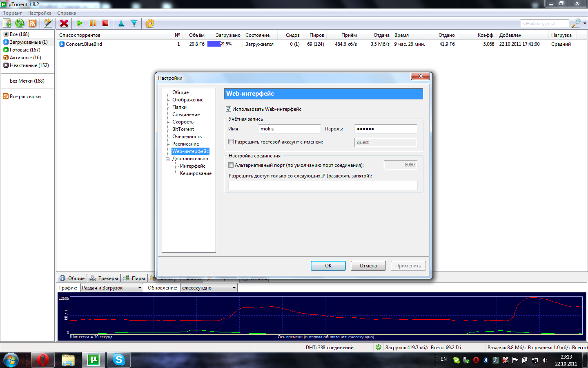Screen dimensions: 588x368
Task: Open Preferences via the gear toolbar icon
Action: (150, 23)
